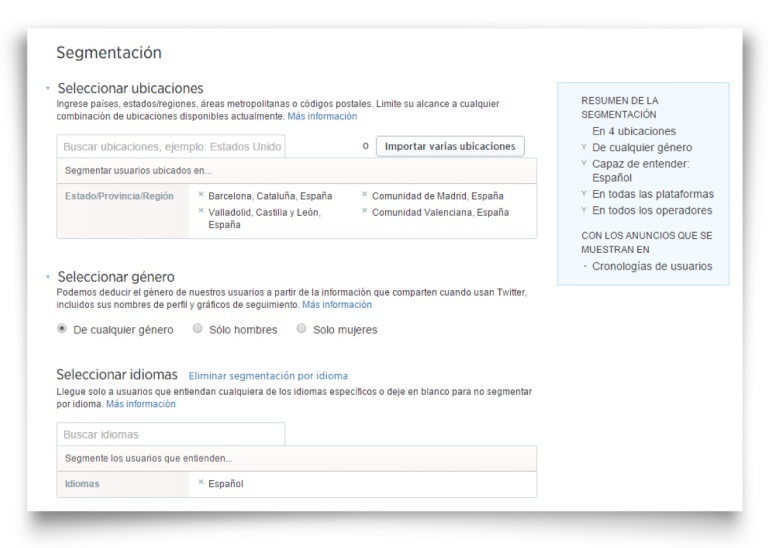The width and height of the screenshot is (768, 548).
Task: Click En 4 ubicaciones summary entry
Action: (x=634, y=131)
